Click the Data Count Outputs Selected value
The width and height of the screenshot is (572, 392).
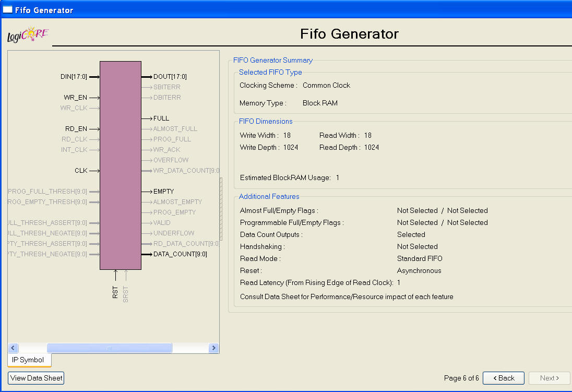411,234
